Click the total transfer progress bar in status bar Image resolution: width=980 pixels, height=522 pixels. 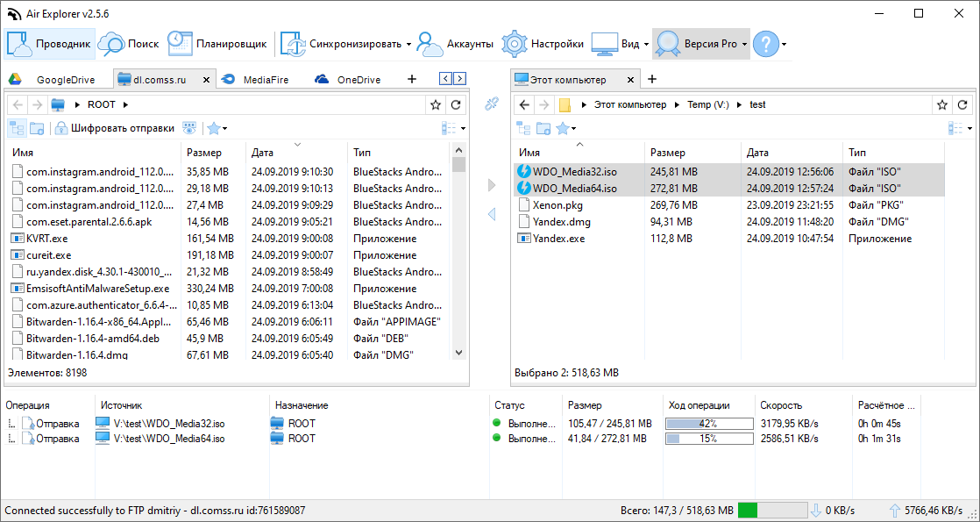point(772,510)
